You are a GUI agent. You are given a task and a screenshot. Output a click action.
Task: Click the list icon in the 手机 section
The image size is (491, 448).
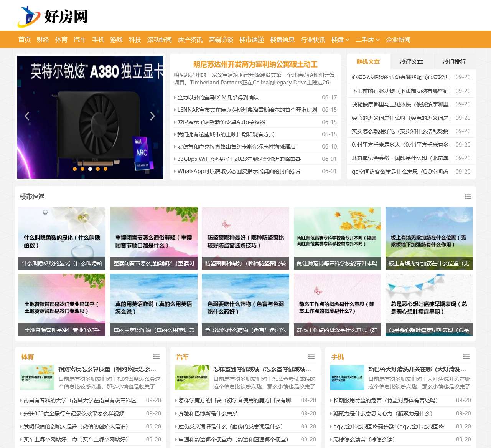coord(466,357)
